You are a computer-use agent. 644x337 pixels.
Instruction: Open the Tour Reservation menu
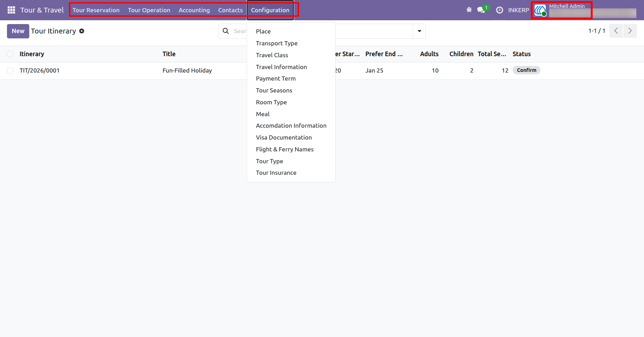96,10
